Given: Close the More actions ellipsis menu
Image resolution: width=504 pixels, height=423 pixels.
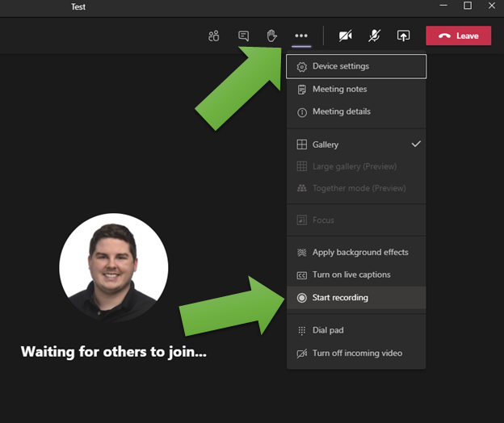Looking at the screenshot, I should pos(301,36).
